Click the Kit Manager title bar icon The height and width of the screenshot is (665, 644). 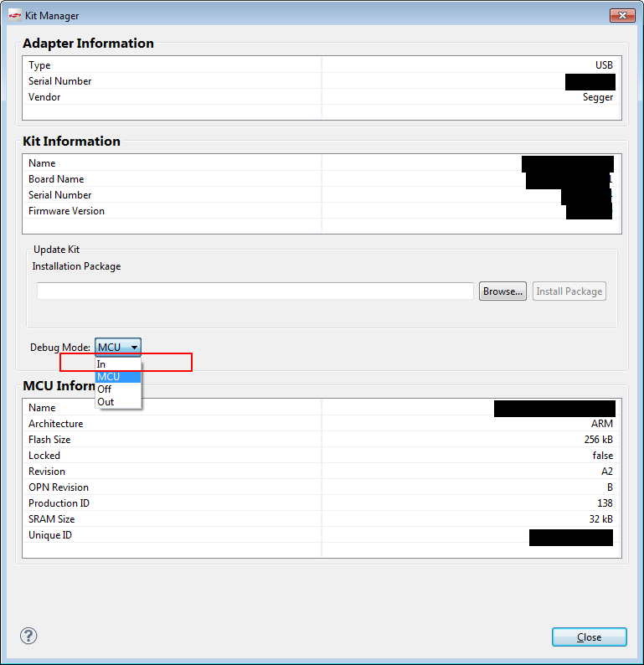point(14,15)
